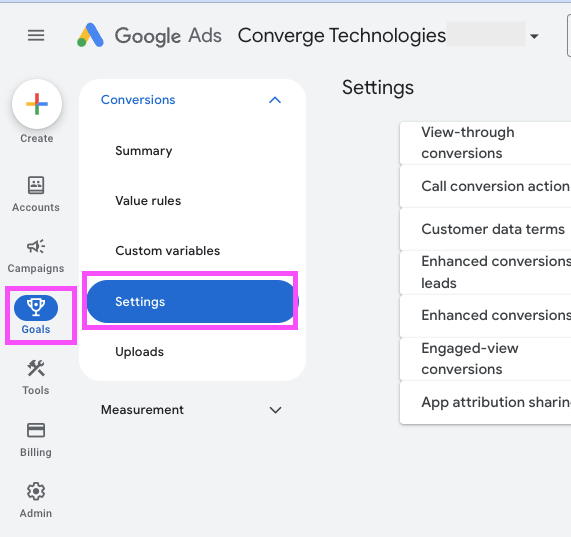Click the Google Ads logo
Screen dimensions: 571x537
tap(149, 35)
